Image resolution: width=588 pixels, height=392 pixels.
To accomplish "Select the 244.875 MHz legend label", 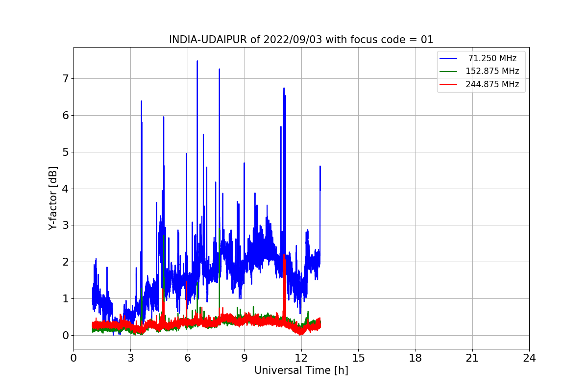I will click(492, 84).
